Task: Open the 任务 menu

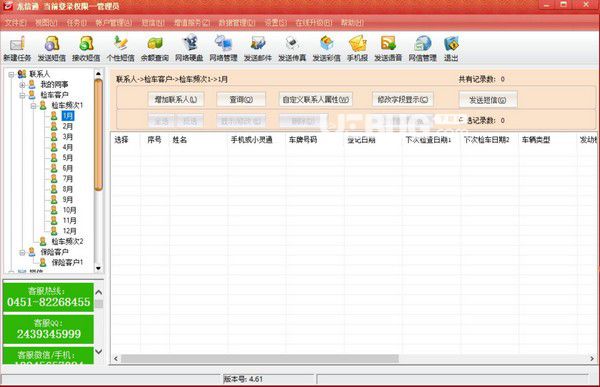Action: (76, 23)
